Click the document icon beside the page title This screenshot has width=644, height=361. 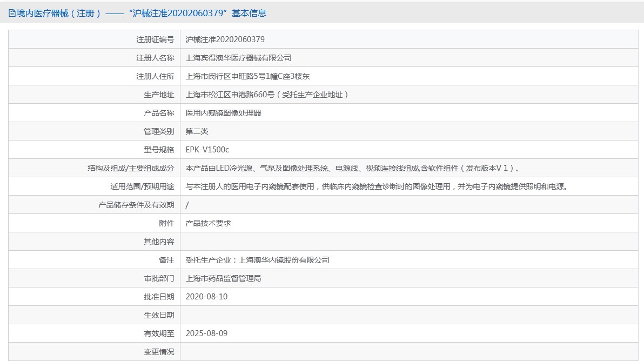(12, 13)
